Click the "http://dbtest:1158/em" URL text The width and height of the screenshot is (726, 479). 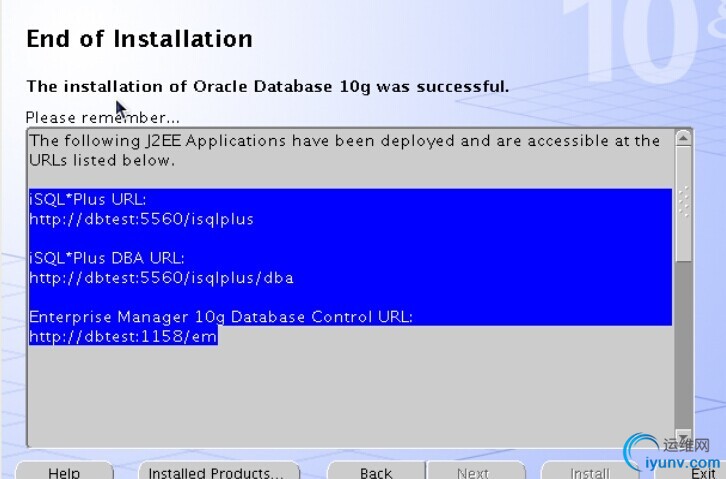pyautogui.click(x=123, y=336)
